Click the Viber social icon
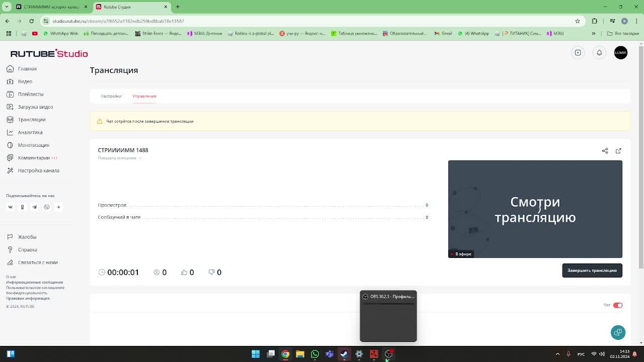This screenshot has width=644, height=362. tap(46, 207)
